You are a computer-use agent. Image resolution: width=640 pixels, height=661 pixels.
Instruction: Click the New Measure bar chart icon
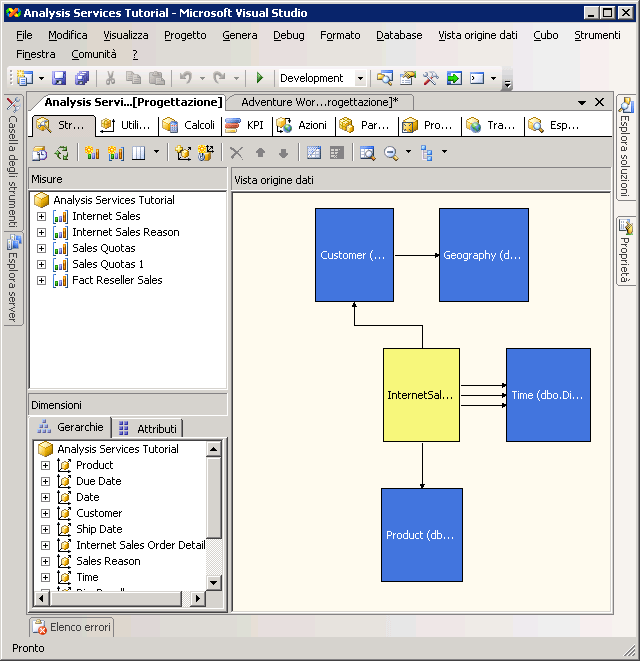point(92,153)
